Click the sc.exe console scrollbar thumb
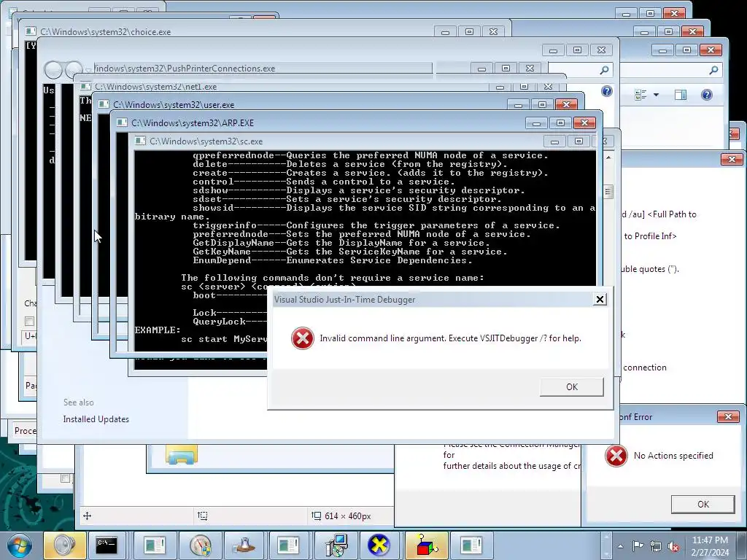Viewport: 747px width, 560px height. 608,192
